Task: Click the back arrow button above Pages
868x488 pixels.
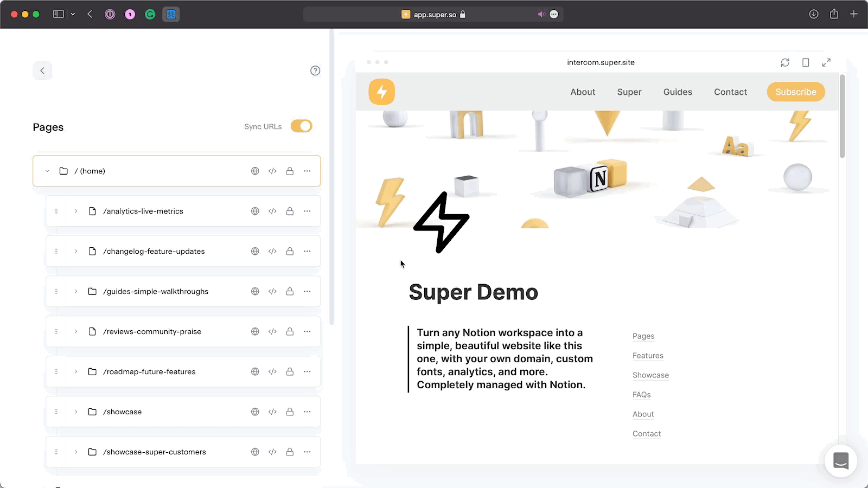Action: pos(42,70)
